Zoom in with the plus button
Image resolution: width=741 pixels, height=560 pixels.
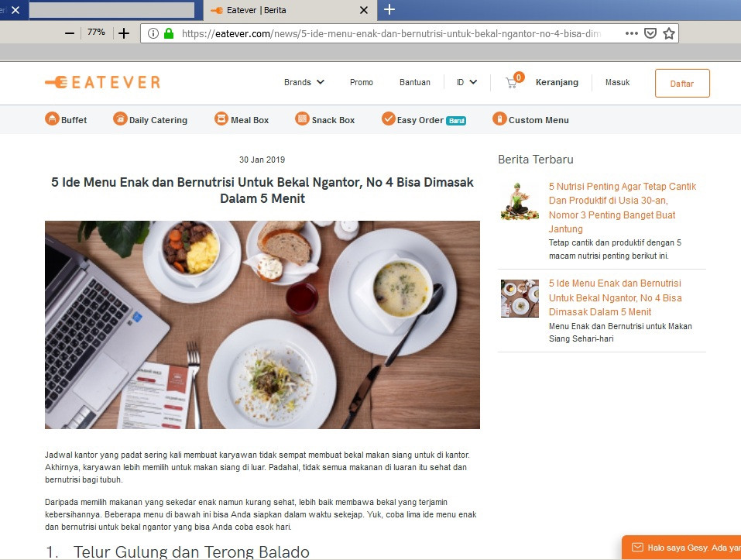click(x=124, y=33)
